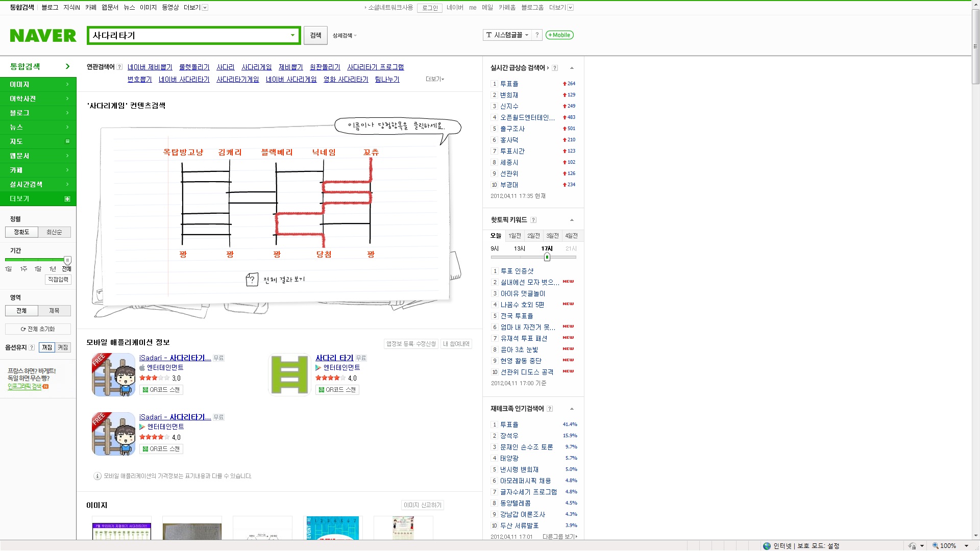Screen dimensions: 980x551
Task: Click ladder name 블랙베리
Action: point(277,152)
